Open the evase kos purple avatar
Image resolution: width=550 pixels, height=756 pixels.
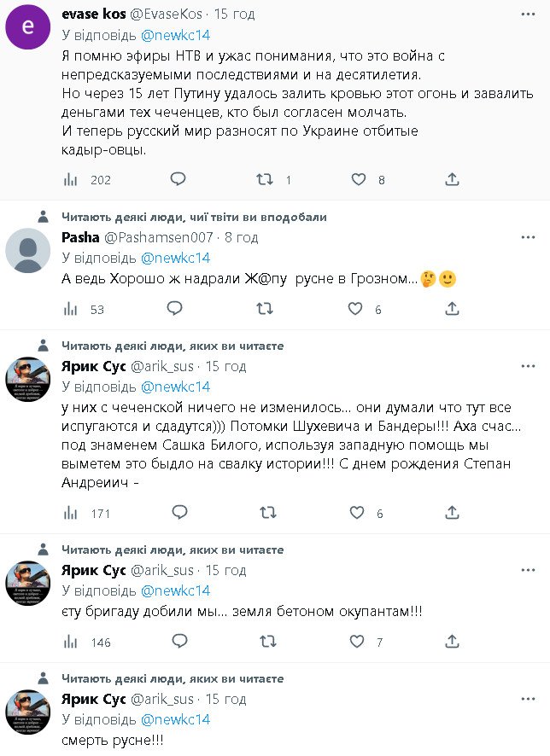27,28
